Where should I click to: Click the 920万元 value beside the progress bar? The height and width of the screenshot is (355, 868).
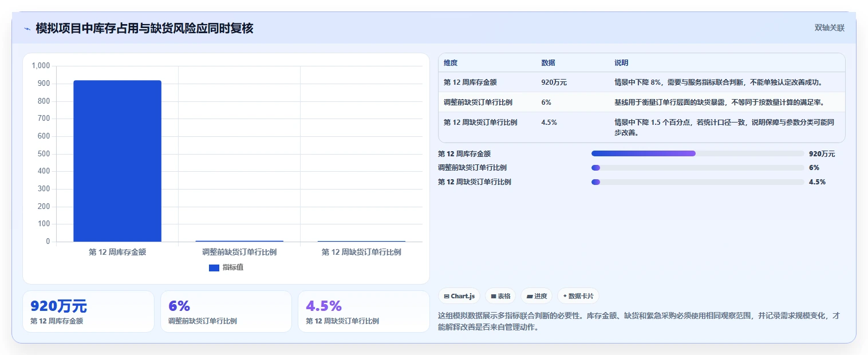(822, 154)
